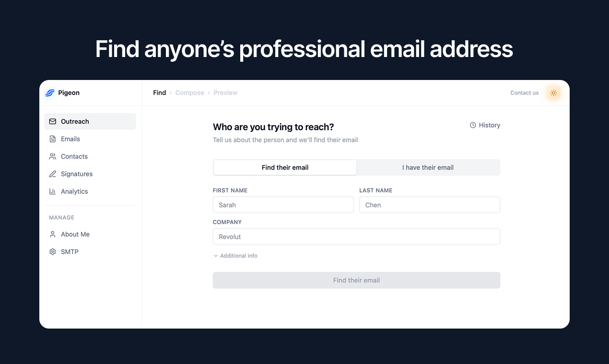Open the History panel
This screenshot has width=609, height=364.
(485, 125)
